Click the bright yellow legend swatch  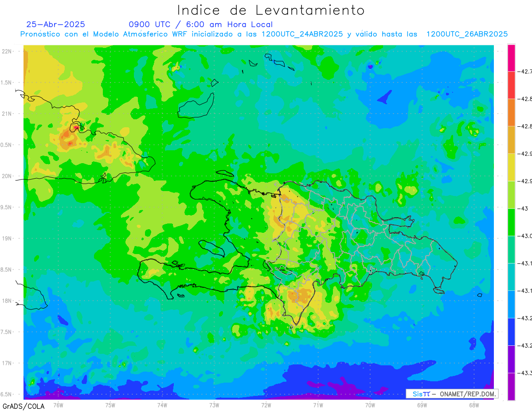(511, 167)
